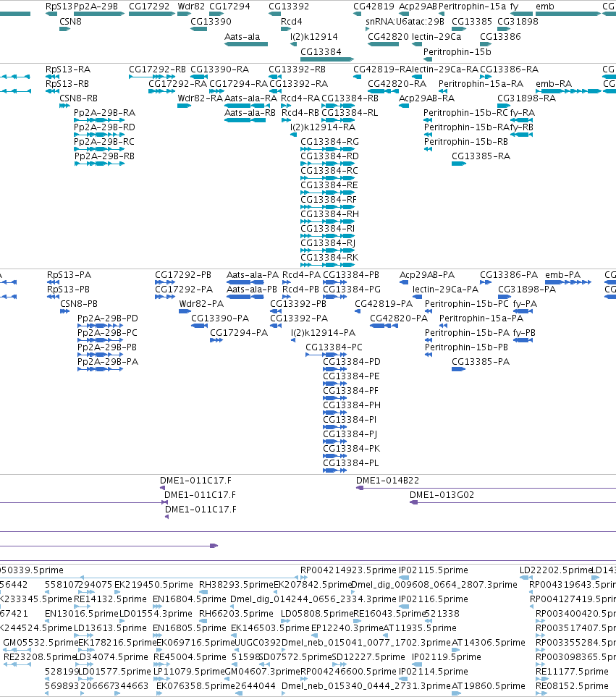Select the Peritrophin-15b gene label

457,51
